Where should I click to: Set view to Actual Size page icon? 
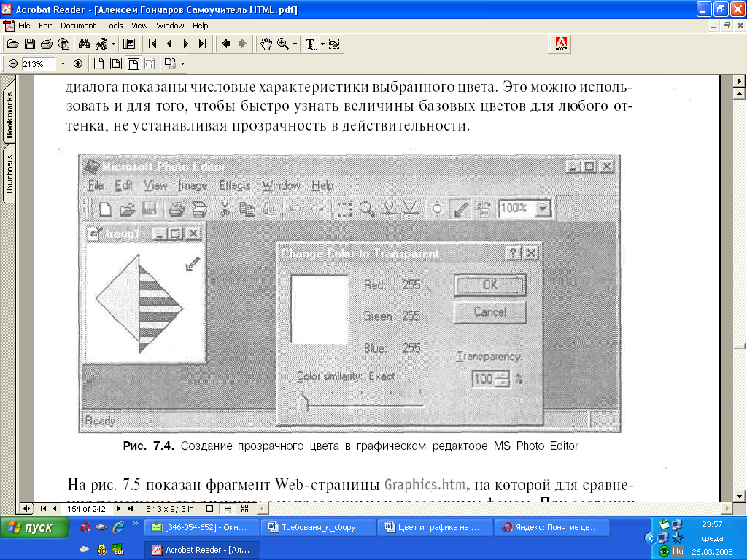click(x=98, y=63)
